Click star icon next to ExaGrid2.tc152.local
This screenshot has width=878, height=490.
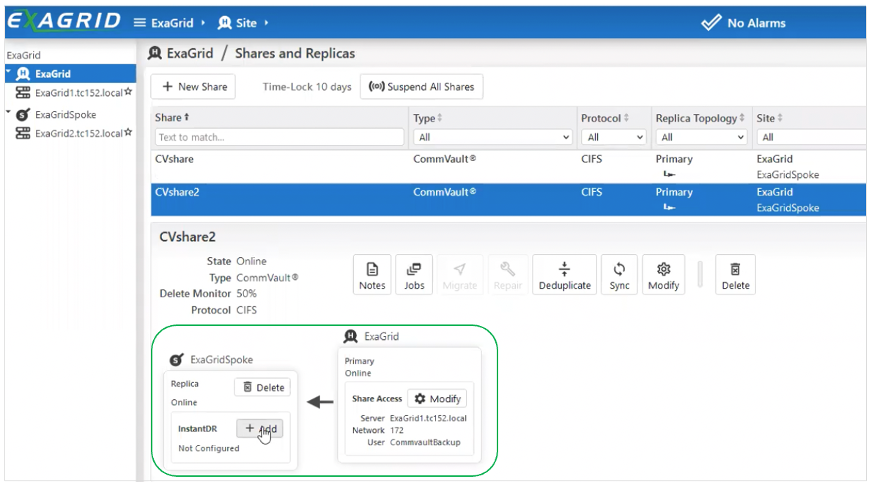pos(128,132)
